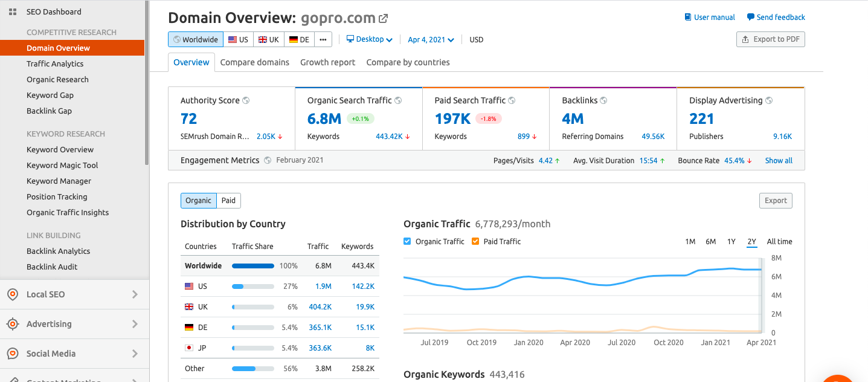Viewport: 868px width, 382px height.
Task: Select the All time range
Action: (x=779, y=241)
